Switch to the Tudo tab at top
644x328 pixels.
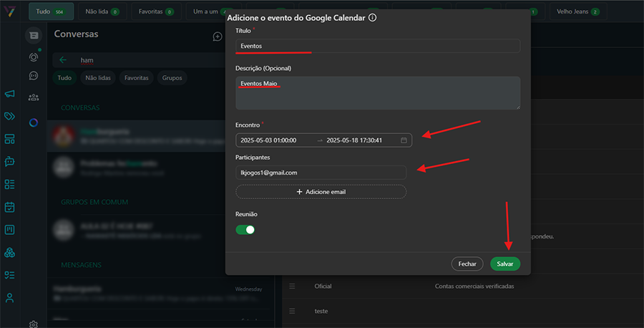click(x=51, y=11)
